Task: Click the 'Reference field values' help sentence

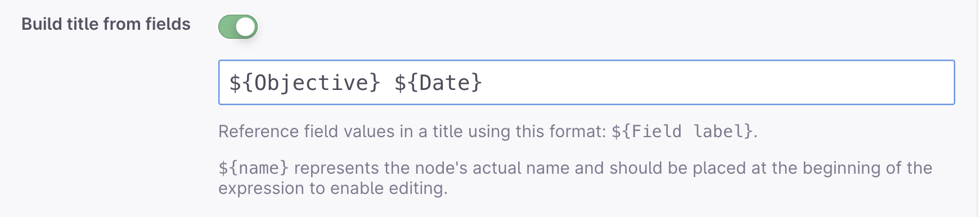Action: pyautogui.click(x=488, y=132)
